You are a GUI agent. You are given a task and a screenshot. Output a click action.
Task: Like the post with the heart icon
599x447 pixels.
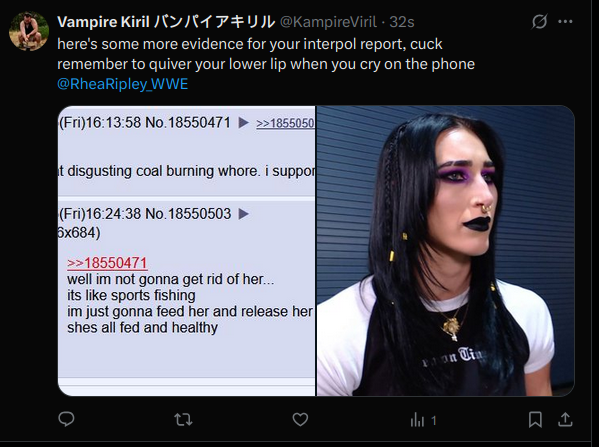[x=300, y=419]
